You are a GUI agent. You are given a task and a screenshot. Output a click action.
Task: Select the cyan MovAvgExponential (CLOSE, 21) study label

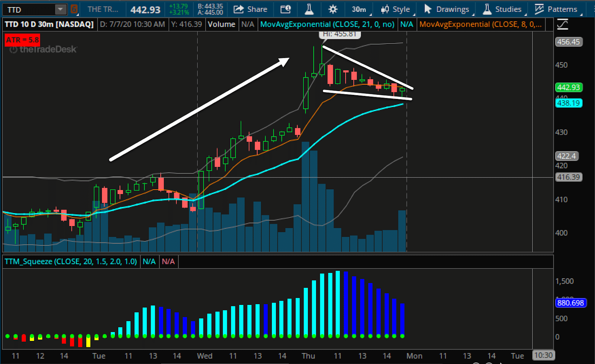[x=327, y=25]
